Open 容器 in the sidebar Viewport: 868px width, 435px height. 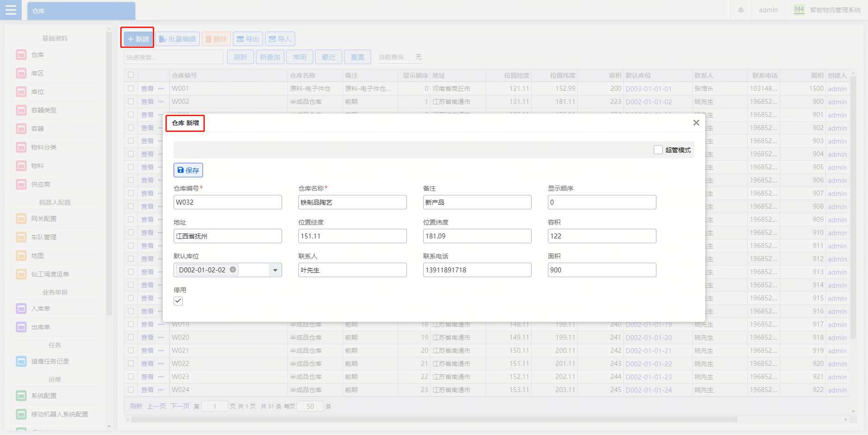pyautogui.click(x=55, y=129)
